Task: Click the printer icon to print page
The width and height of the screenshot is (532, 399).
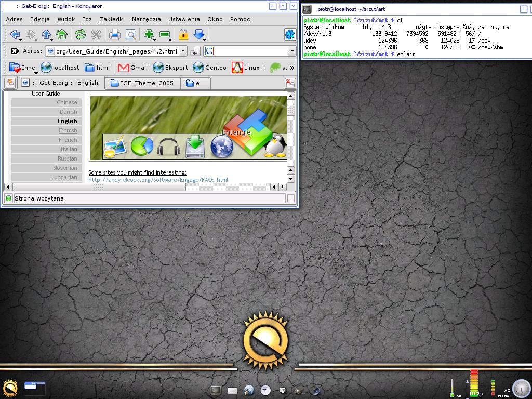Action: pos(115,35)
